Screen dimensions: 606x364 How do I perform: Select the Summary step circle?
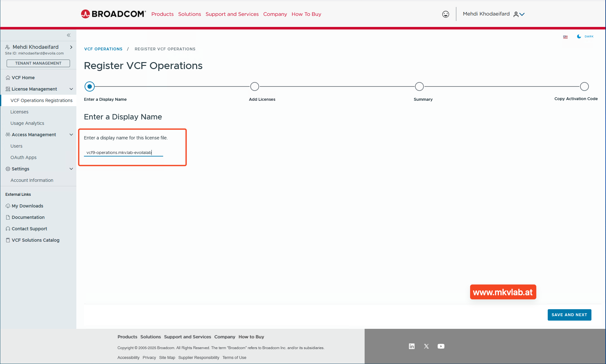click(419, 86)
